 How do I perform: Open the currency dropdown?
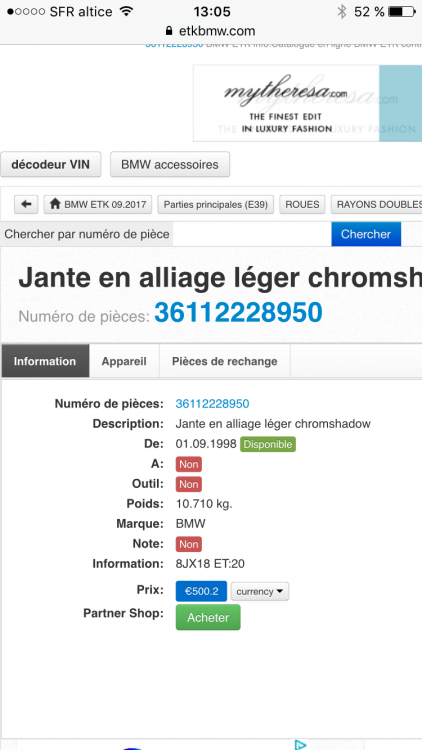(x=260, y=591)
